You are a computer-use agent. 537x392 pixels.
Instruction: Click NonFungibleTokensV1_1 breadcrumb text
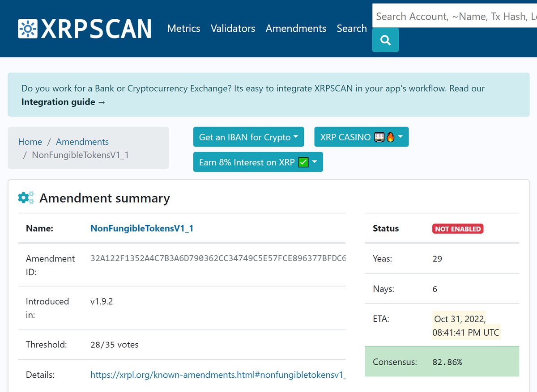tap(80, 155)
